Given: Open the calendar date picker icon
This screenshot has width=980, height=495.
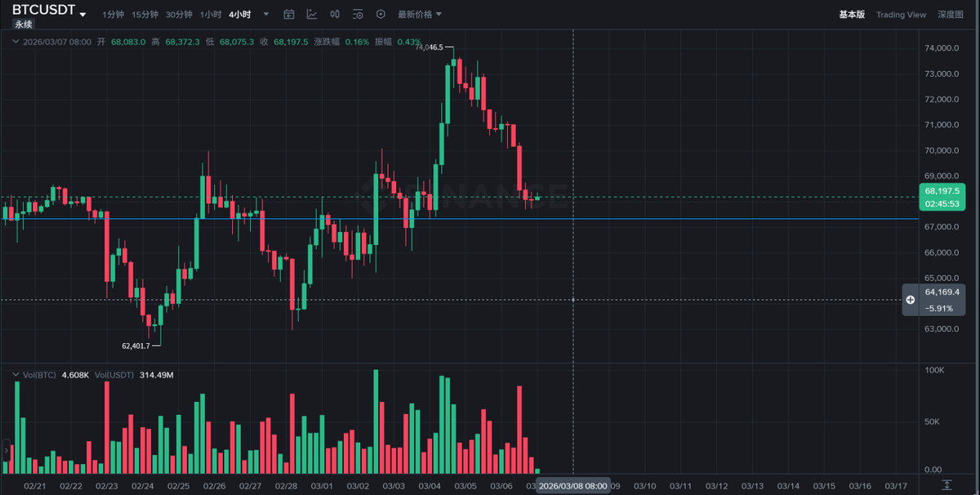Looking at the screenshot, I should coord(289,15).
